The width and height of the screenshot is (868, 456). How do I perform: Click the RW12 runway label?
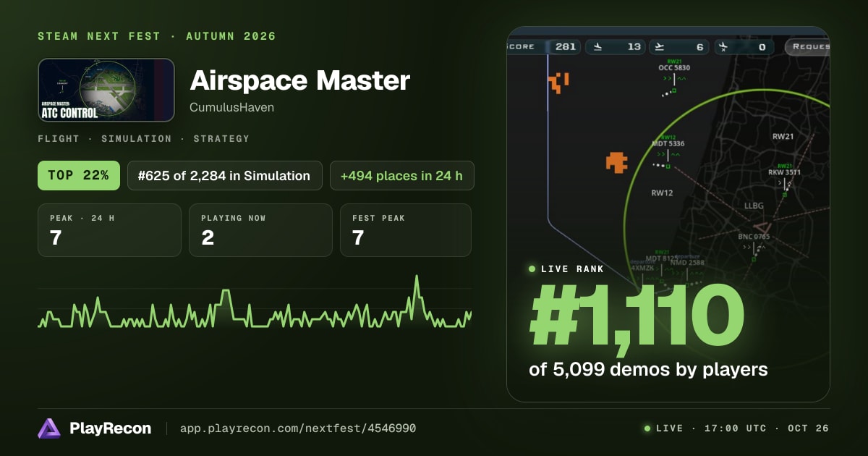coord(662,193)
